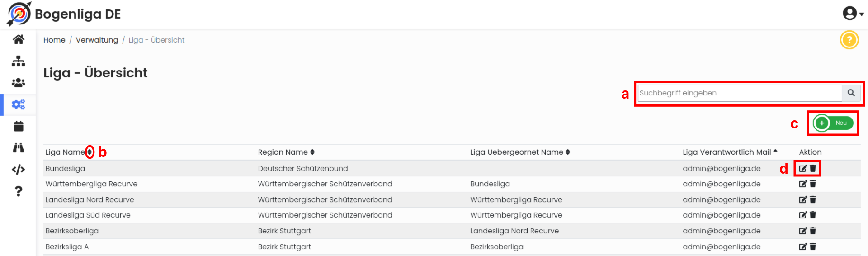Delete the Württembergliga Recurve row

click(813, 184)
